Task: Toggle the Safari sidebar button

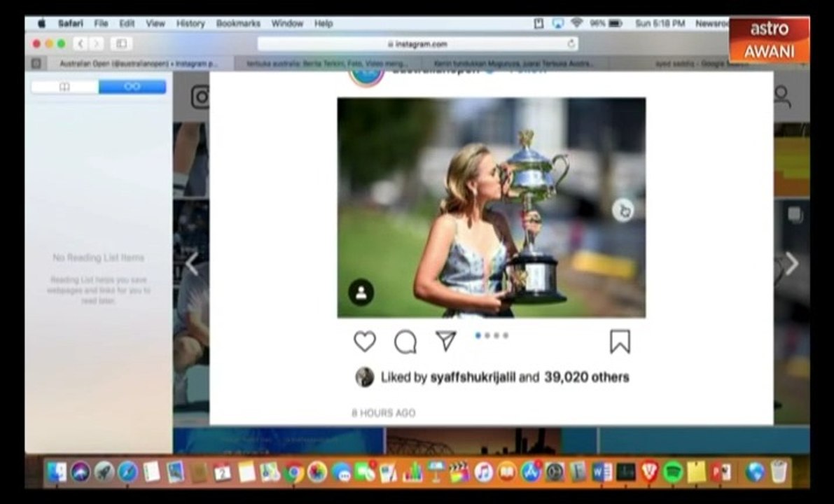Action: [121, 43]
